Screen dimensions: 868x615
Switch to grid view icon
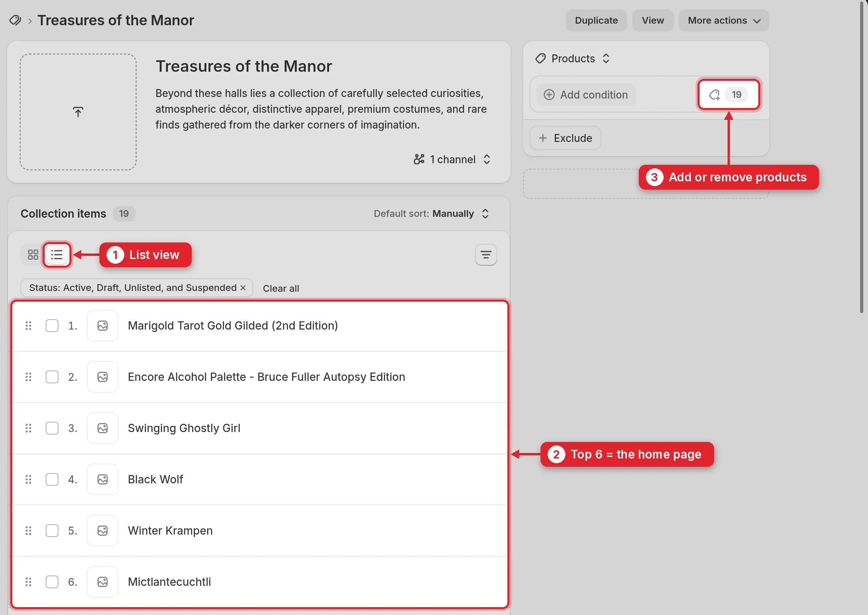[x=33, y=255]
